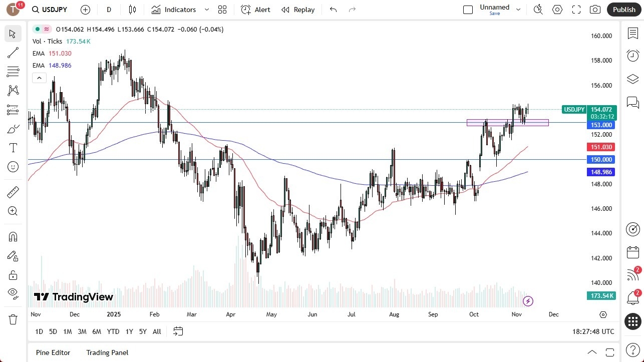Take a chart snapshot with the camera icon
Viewport: 644px width, 362px height.
point(595,9)
